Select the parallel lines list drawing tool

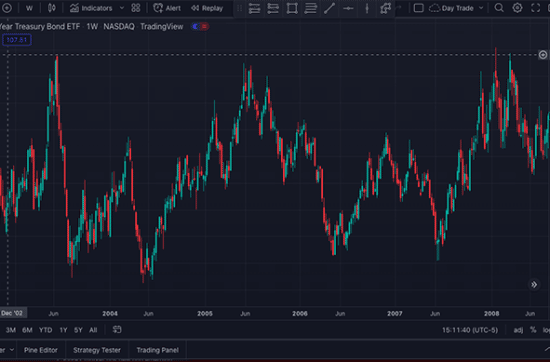[x=310, y=8]
